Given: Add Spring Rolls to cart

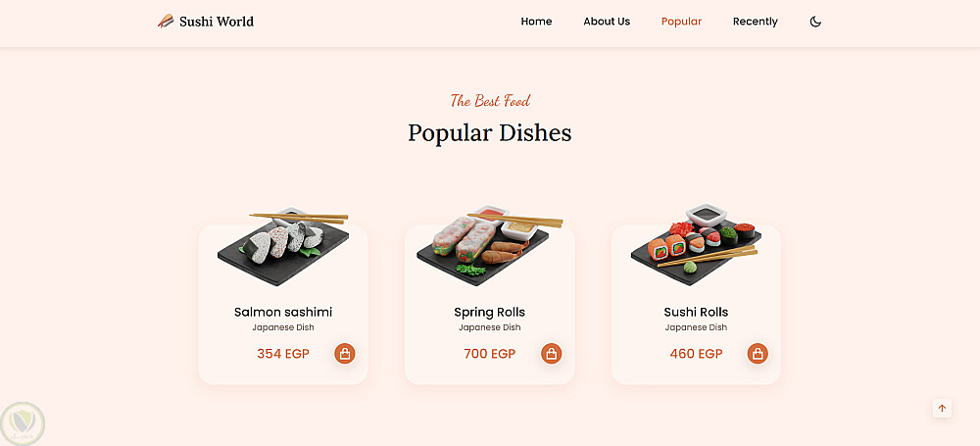Looking at the screenshot, I should click(x=552, y=354).
